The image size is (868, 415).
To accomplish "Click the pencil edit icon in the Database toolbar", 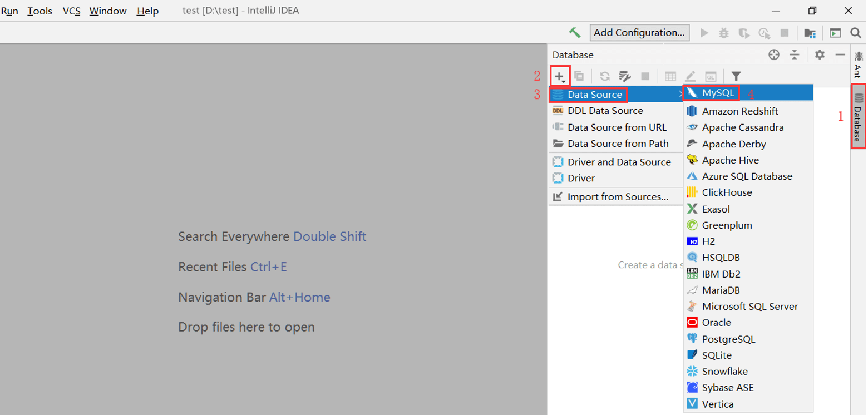I will click(691, 76).
